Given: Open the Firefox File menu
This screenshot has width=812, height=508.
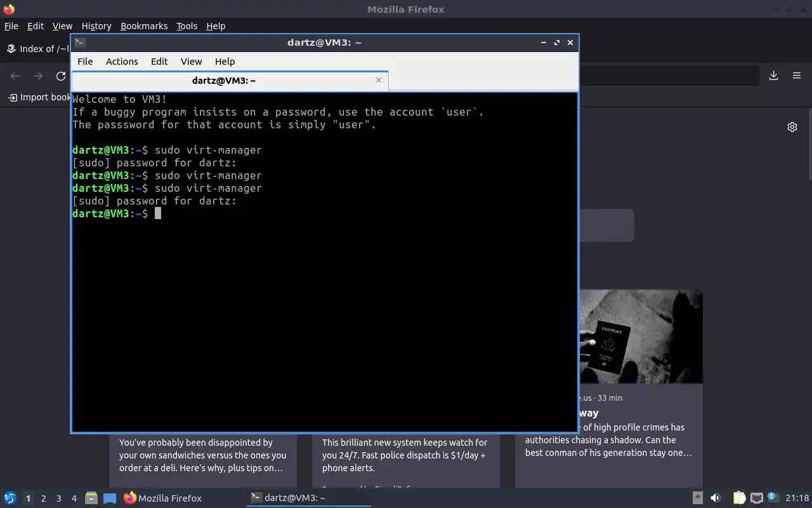Looking at the screenshot, I should tap(11, 26).
